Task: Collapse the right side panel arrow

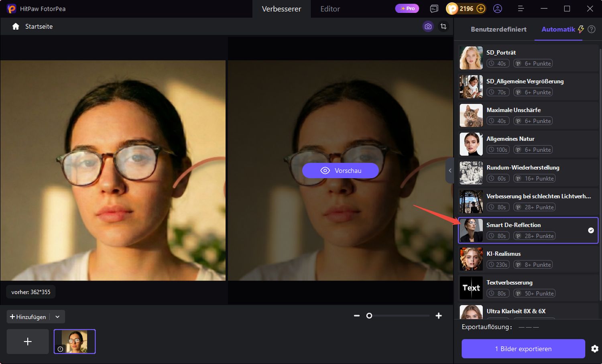Action: pos(450,171)
